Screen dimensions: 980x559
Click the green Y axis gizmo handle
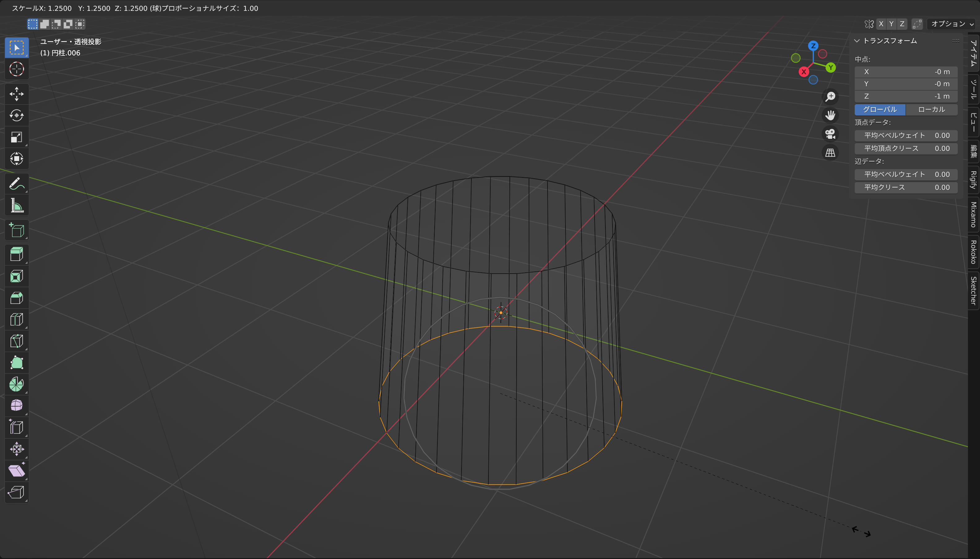coord(831,68)
